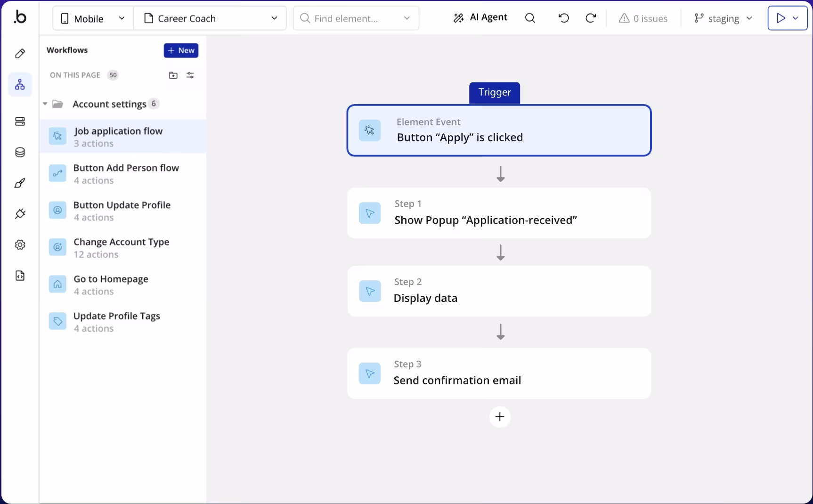Image resolution: width=813 pixels, height=504 pixels.
Task: Click the AI Agent button
Action: click(x=480, y=18)
